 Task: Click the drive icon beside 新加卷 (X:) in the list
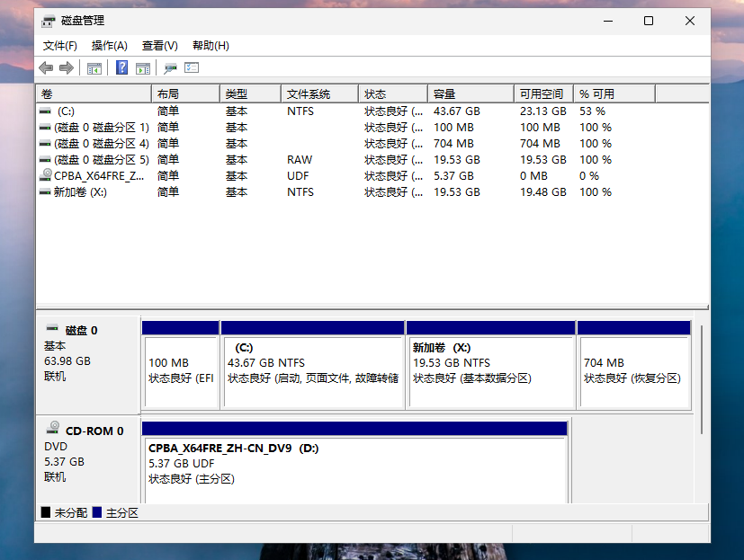click(x=45, y=192)
